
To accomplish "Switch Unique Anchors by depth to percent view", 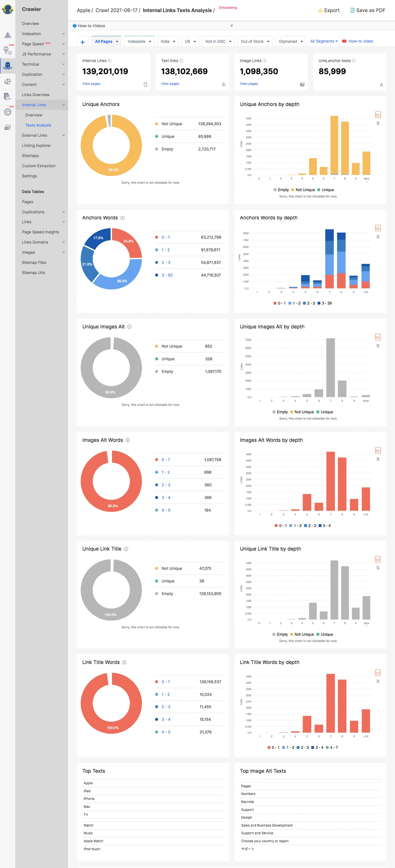I will pos(378,123).
